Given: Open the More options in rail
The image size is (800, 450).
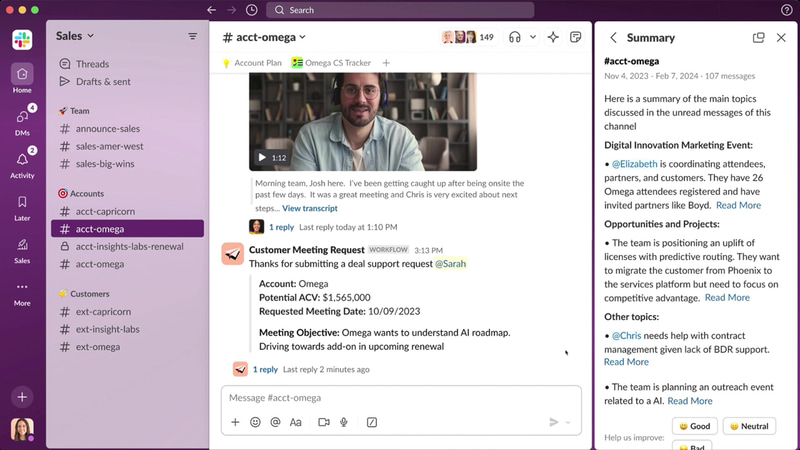Looking at the screenshot, I should (x=22, y=293).
